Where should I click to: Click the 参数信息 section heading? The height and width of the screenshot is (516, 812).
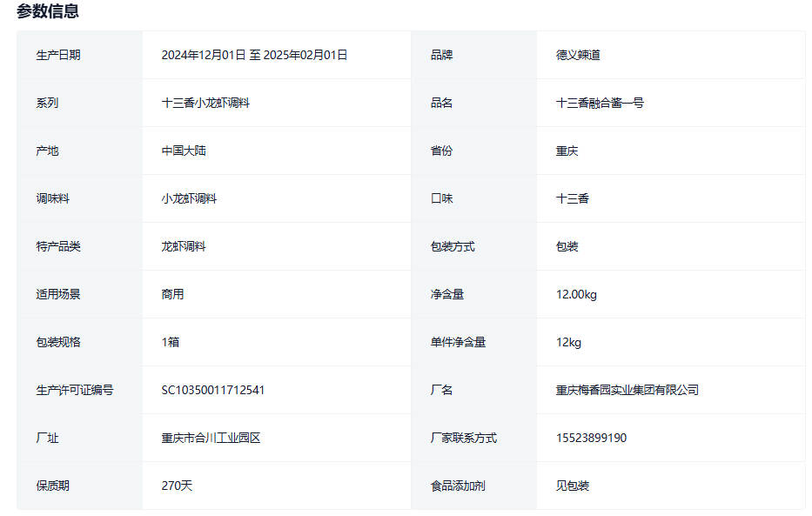[48, 11]
